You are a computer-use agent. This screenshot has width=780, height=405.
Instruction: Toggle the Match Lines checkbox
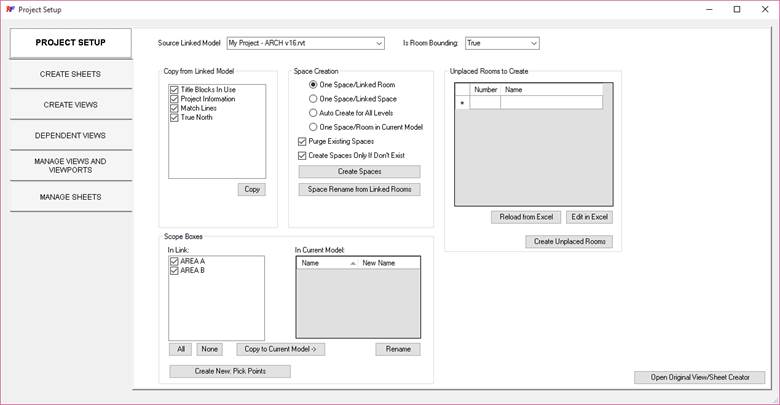pos(174,108)
